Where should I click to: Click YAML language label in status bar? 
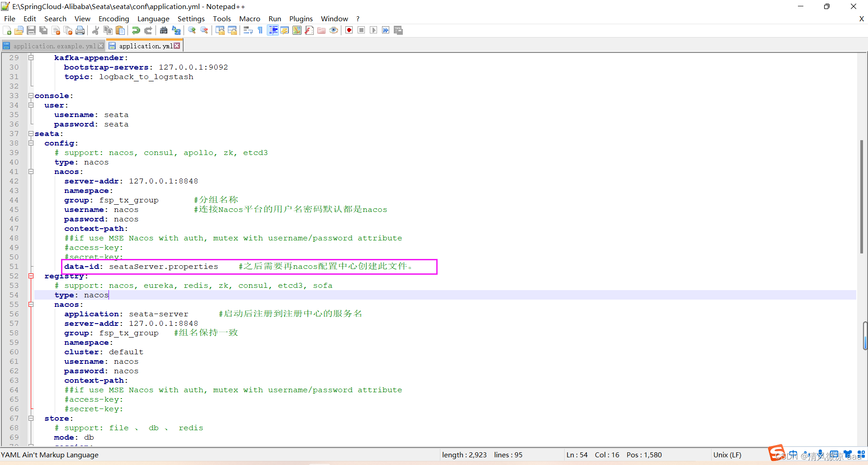[x=50, y=455]
